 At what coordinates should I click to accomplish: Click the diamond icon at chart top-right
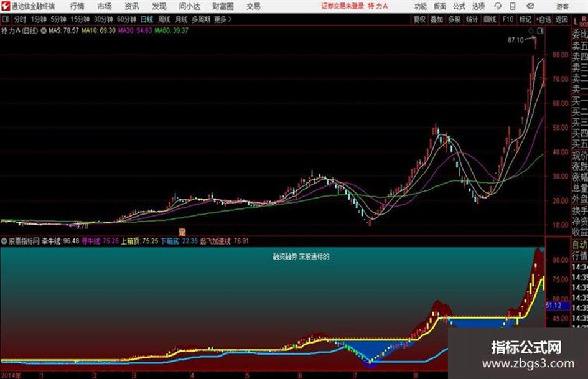point(531,31)
